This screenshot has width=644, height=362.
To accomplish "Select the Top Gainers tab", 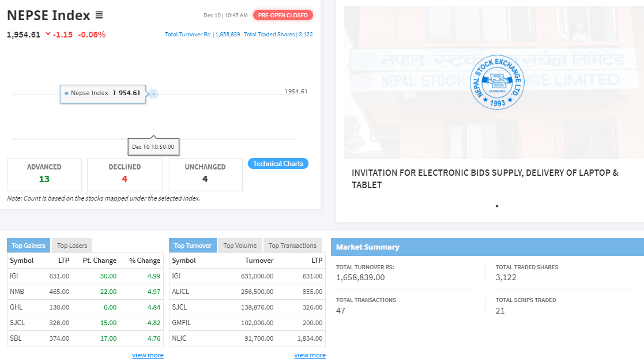I will pyautogui.click(x=28, y=246).
